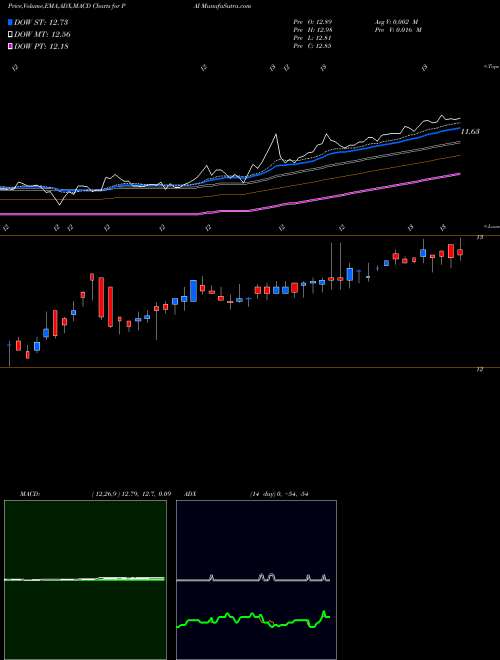Open the green MACD chart panel
Image resolution: width=500 pixels, height=660 pixels.
(85, 580)
